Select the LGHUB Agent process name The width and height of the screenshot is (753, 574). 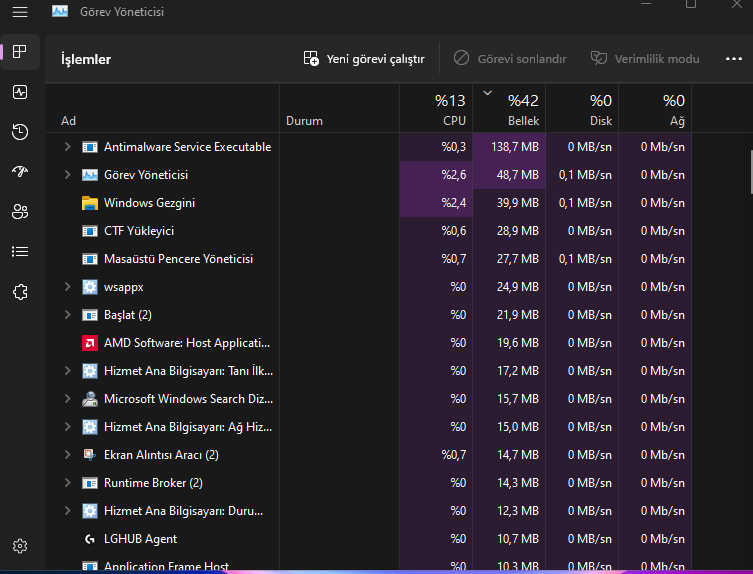tap(140, 539)
